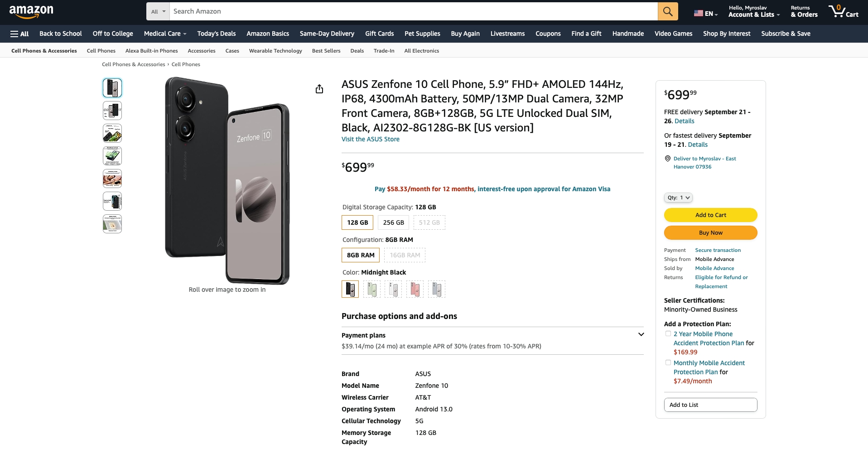Check the Monthly Mobile Accident Protection Plan

point(668,362)
